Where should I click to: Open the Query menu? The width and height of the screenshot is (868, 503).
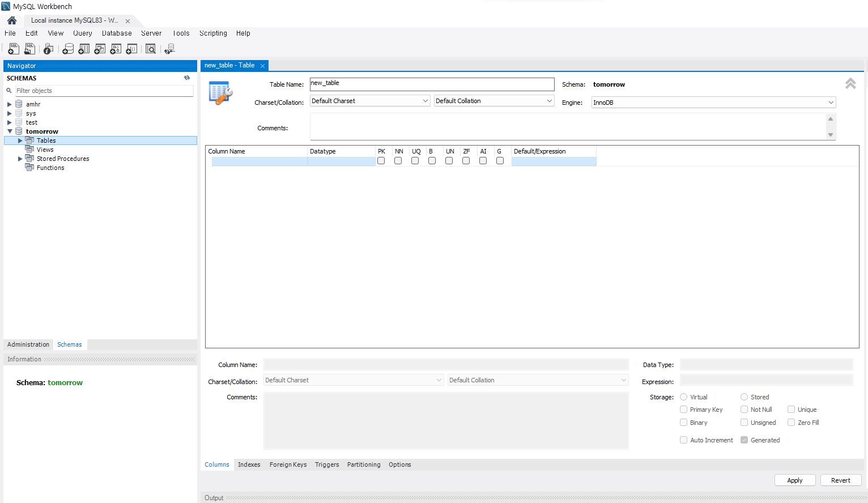pyautogui.click(x=83, y=33)
